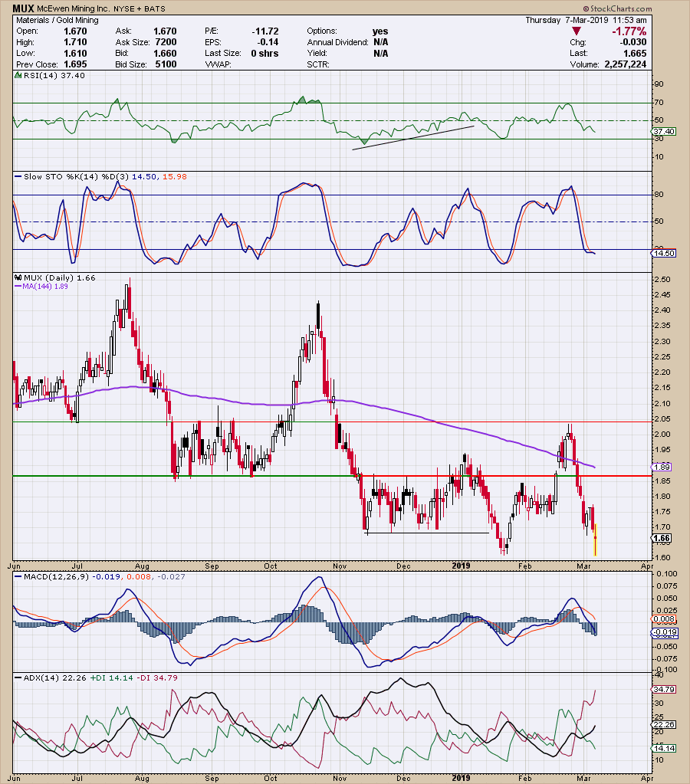Screen dimensions: 690x784
Task: Click the 37.40 RSI value tag on axis
Action: coord(663,131)
